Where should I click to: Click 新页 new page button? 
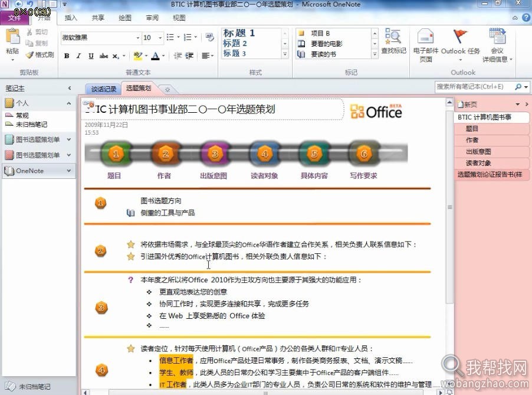point(468,105)
